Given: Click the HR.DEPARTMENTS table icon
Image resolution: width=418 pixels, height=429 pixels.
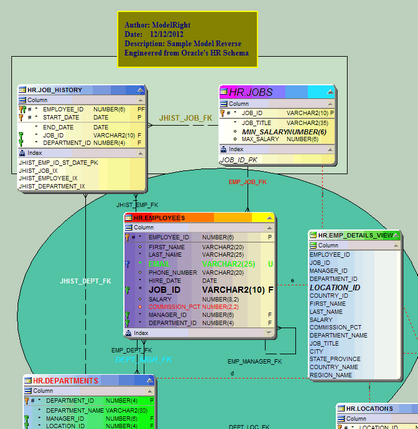Looking at the screenshot, I should tap(28, 380).
